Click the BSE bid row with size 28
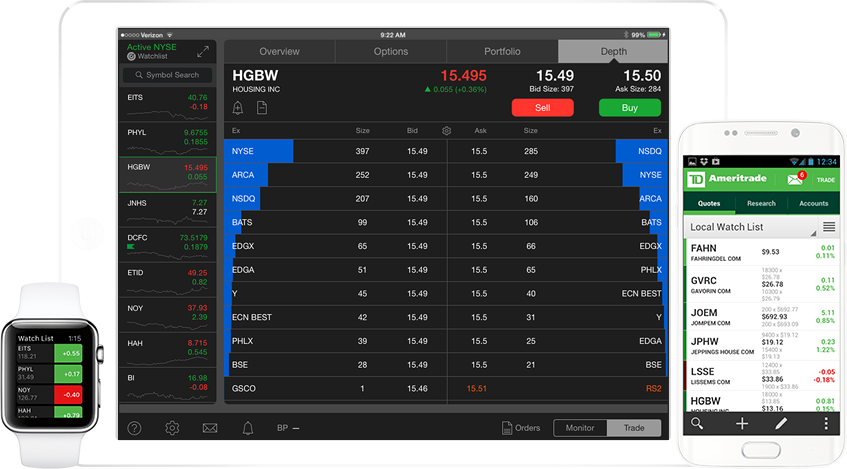This screenshot has height=469, width=847. coord(335,365)
